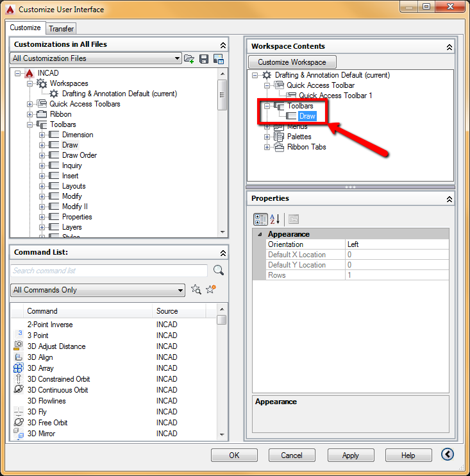Click the Search command list input field
470x476 pixels.
click(109, 271)
